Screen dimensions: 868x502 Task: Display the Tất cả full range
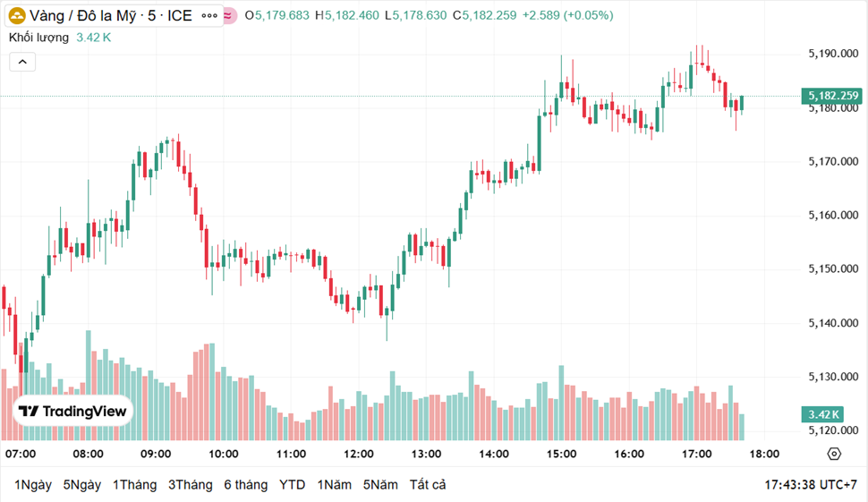tap(428, 484)
